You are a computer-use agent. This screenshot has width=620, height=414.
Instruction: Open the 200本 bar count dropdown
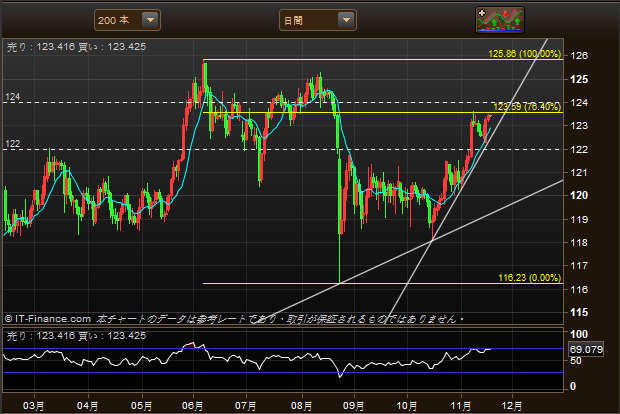(x=127, y=20)
